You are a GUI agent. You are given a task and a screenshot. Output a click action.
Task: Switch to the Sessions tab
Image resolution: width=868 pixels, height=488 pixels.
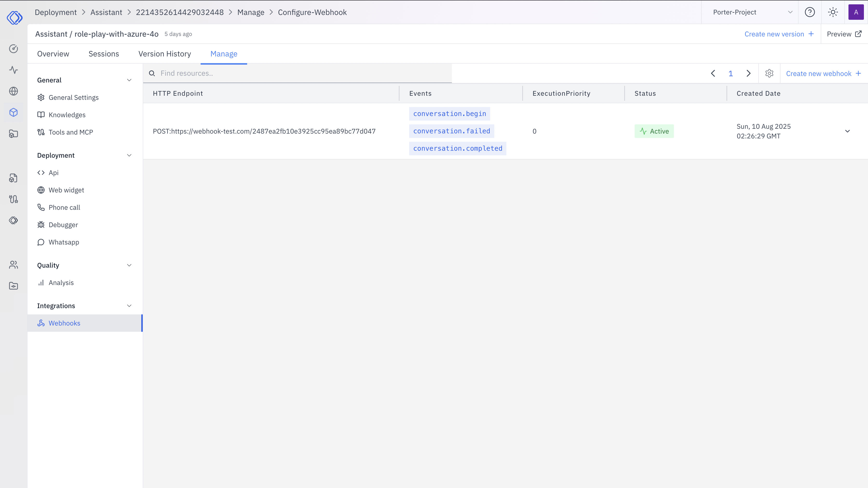pyautogui.click(x=103, y=54)
